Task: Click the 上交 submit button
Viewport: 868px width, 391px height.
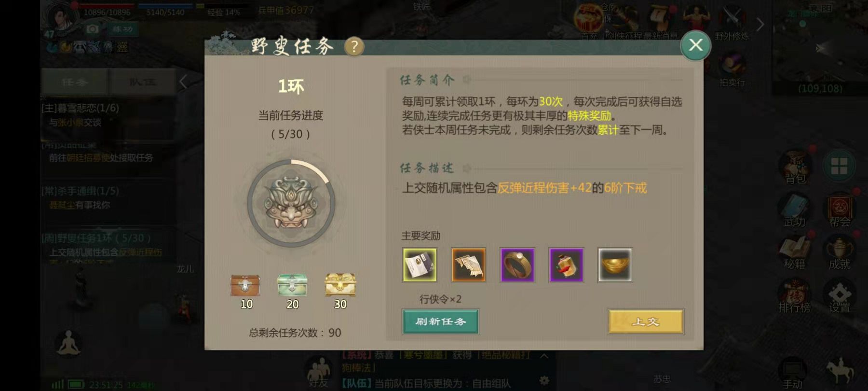Action: click(646, 321)
